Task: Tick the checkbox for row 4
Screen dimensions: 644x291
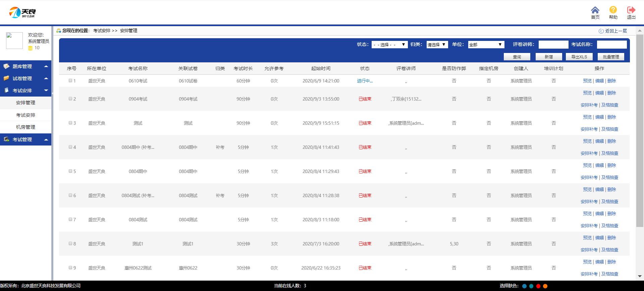Action: tap(70, 147)
